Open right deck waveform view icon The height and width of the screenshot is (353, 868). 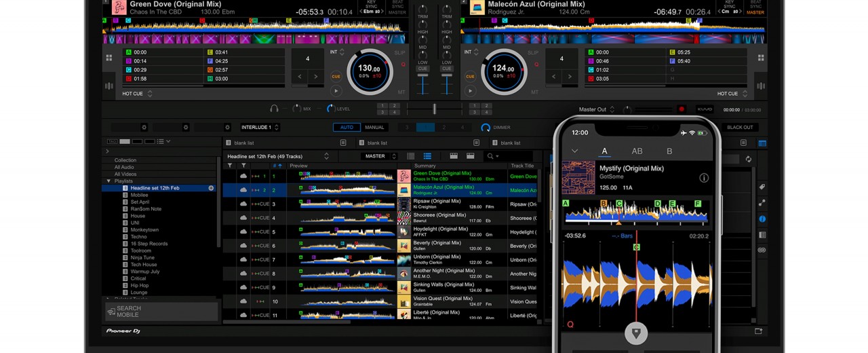(x=762, y=86)
